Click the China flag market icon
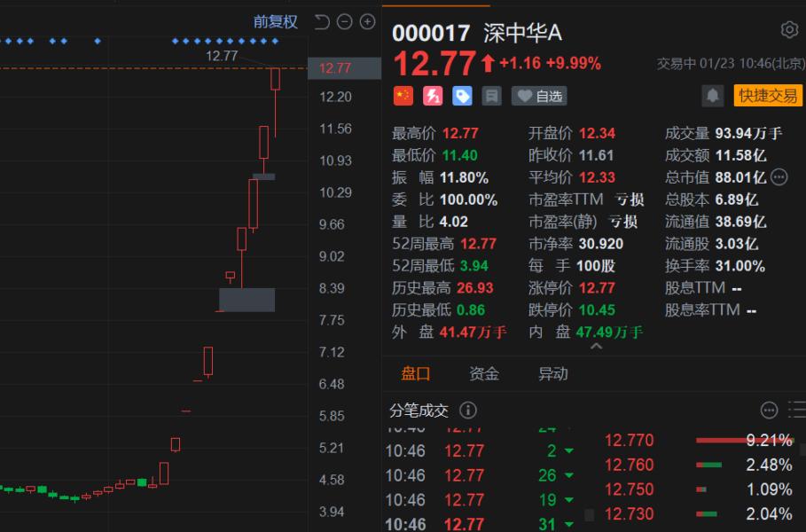 click(x=403, y=96)
